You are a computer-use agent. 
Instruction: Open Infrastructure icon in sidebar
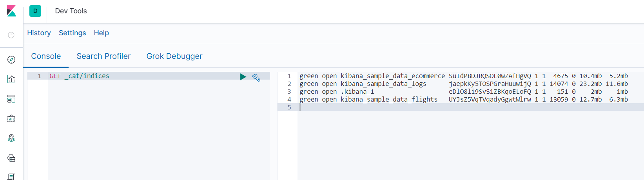(11, 158)
